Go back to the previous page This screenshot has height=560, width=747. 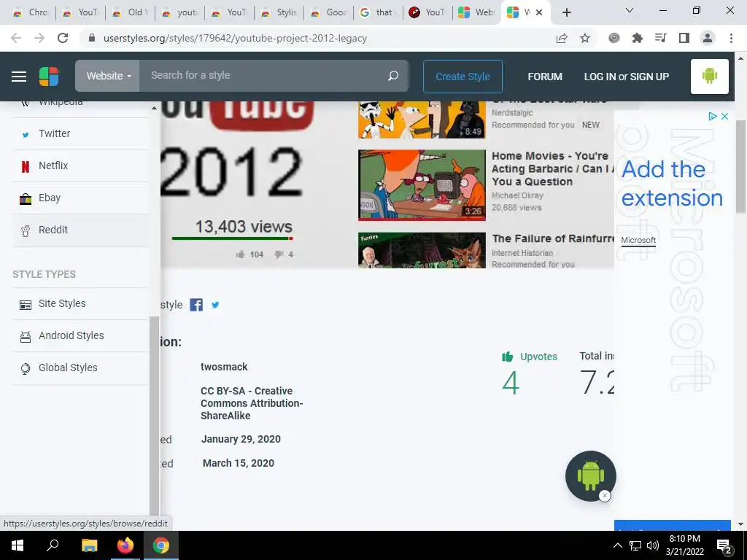click(x=16, y=38)
